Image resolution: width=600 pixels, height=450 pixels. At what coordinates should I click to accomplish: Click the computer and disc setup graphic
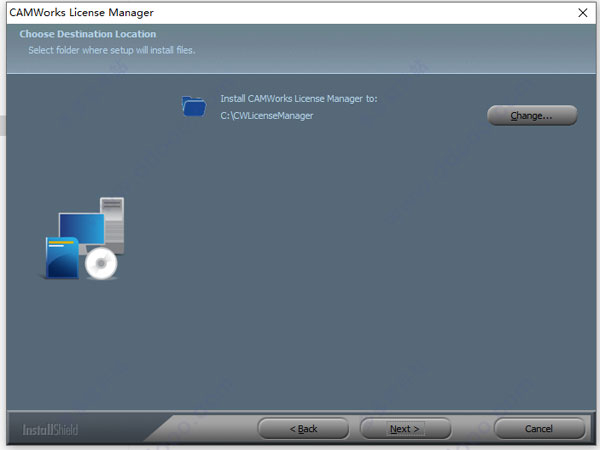click(x=83, y=238)
